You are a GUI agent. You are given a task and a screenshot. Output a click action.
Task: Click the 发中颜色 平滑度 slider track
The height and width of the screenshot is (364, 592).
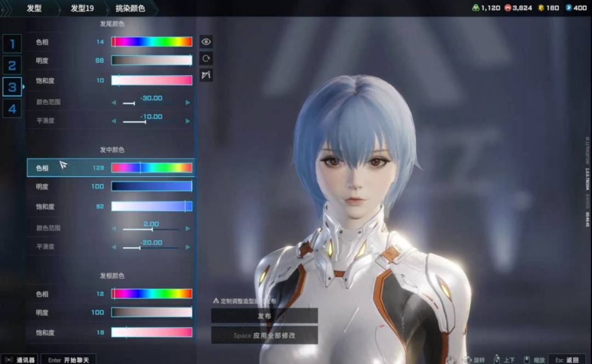click(x=151, y=248)
